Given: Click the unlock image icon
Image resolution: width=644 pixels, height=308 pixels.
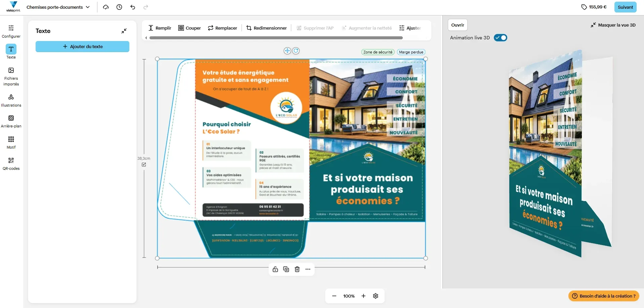Looking at the screenshot, I should 275,269.
